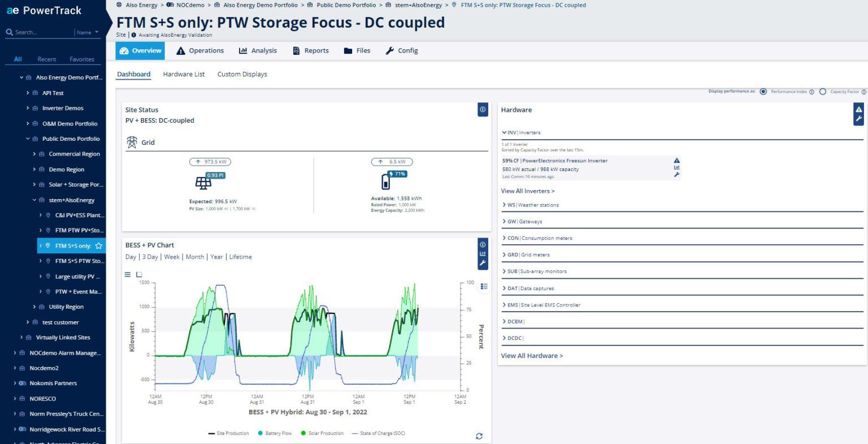
Task: Toggle the favorite star on FTM S+S only
Action: 98,245
